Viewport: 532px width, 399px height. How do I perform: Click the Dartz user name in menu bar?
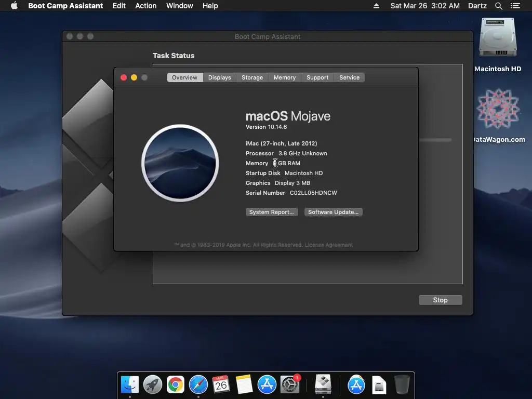[477, 6]
